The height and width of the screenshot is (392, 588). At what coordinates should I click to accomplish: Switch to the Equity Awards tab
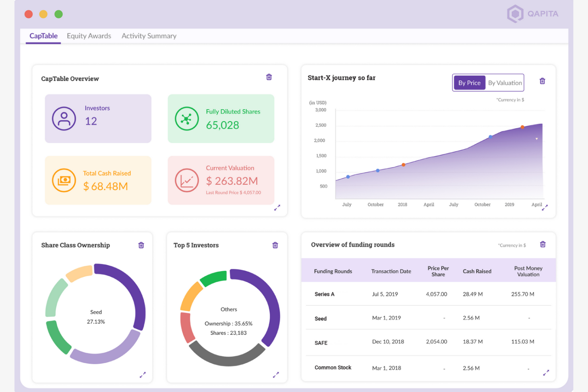tap(89, 36)
